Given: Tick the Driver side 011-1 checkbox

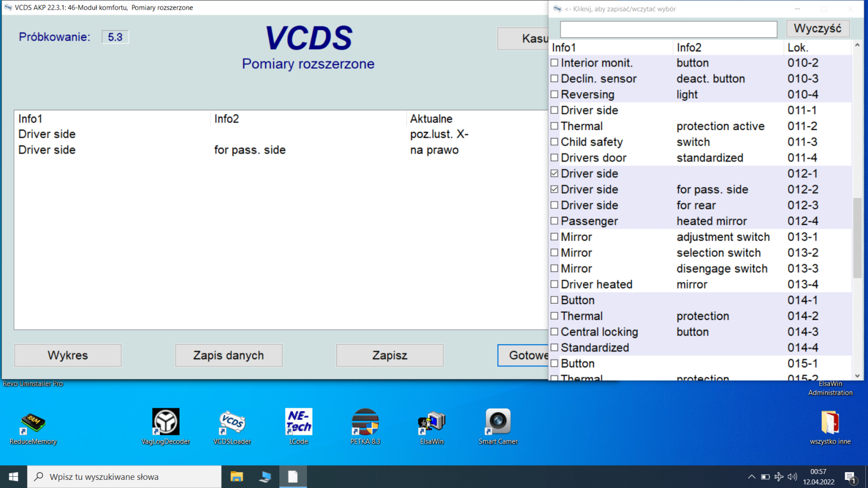Looking at the screenshot, I should click(554, 110).
